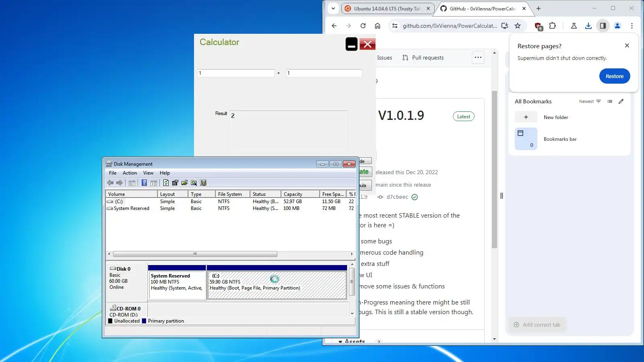The height and width of the screenshot is (362, 644).
Task: Minimize the Calculator with the black button
Action: [x=351, y=44]
